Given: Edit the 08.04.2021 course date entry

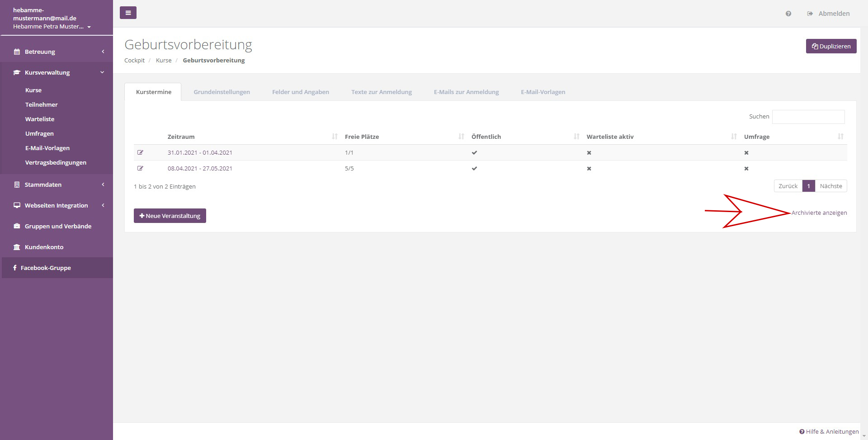Looking at the screenshot, I should click(140, 168).
